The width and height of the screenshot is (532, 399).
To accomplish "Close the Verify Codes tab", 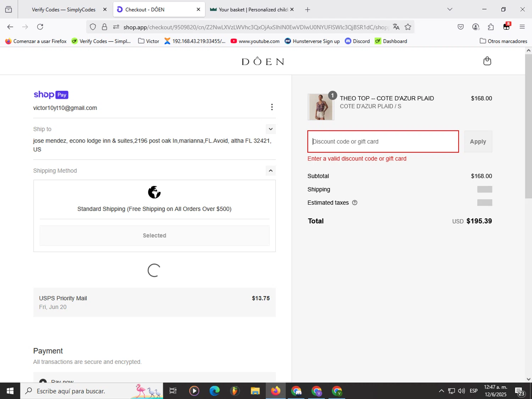I will click(105, 10).
